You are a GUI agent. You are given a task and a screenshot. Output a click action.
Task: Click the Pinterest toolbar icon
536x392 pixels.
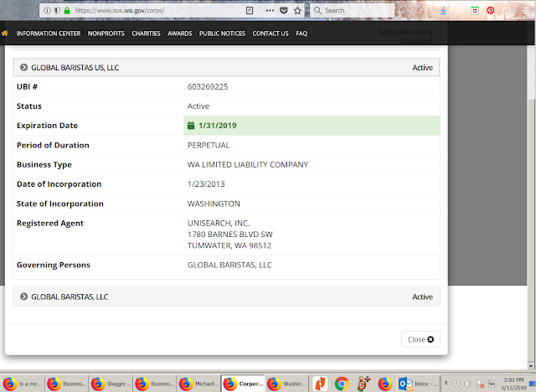[x=490, y=11]
